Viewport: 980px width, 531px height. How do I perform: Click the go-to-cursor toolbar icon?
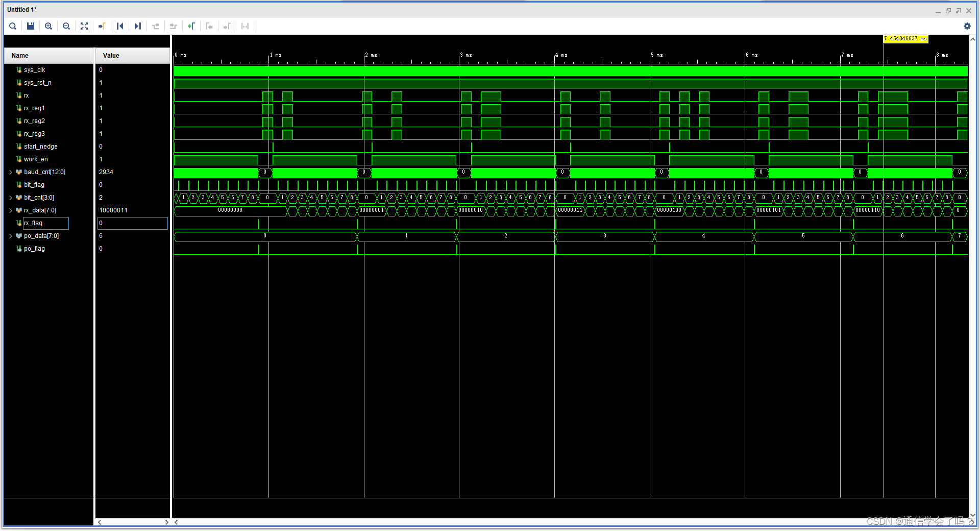(x=102, y=26)
